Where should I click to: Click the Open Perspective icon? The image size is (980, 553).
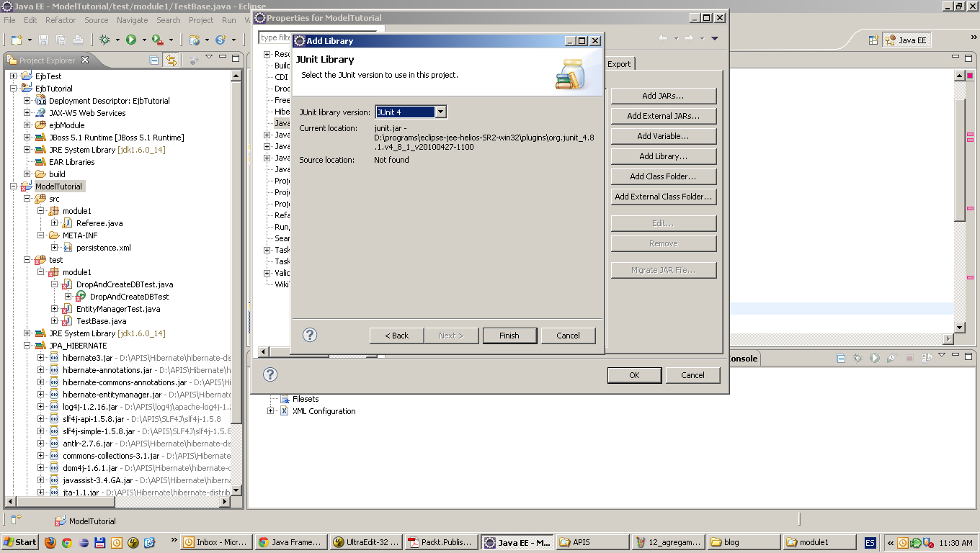point(873,40)
